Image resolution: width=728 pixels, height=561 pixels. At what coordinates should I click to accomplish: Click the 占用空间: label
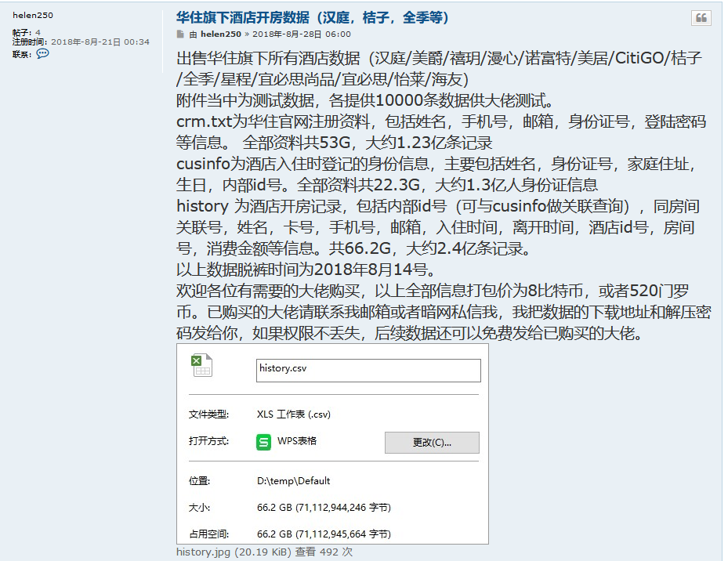point(208,534)
